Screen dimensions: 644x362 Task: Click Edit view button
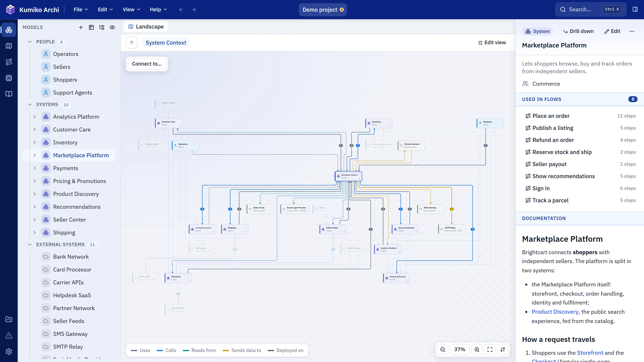click(492, 43)
